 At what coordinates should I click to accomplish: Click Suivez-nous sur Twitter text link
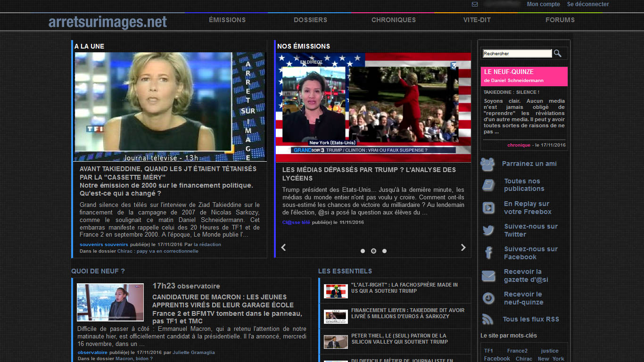point(531,230)
